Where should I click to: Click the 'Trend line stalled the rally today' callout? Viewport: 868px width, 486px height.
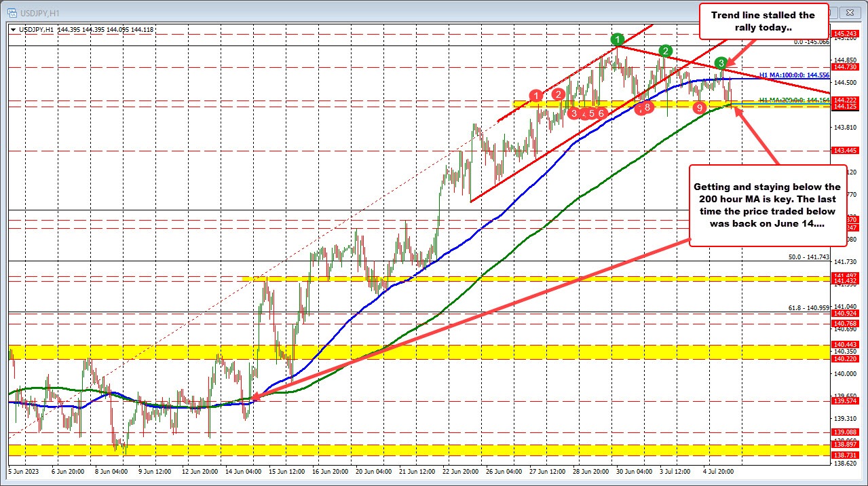click(x=763, y=21)
